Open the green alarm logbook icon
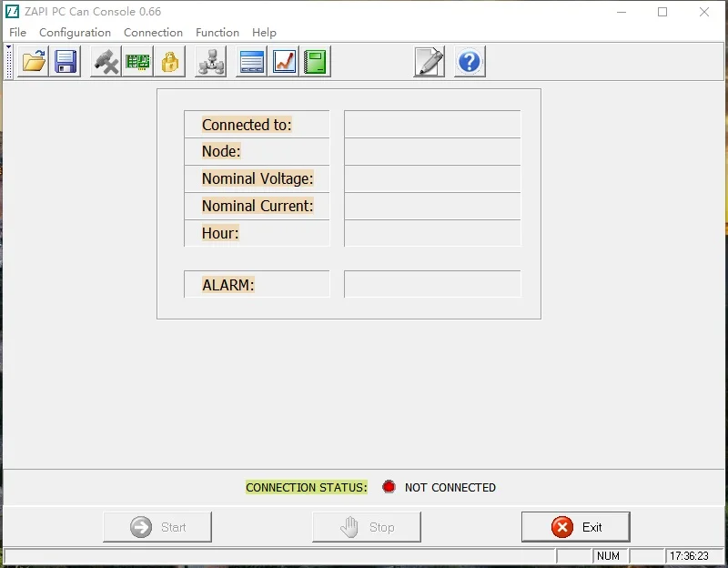The width and height of the screenshot is (728, 568). [x=314, y=61]
